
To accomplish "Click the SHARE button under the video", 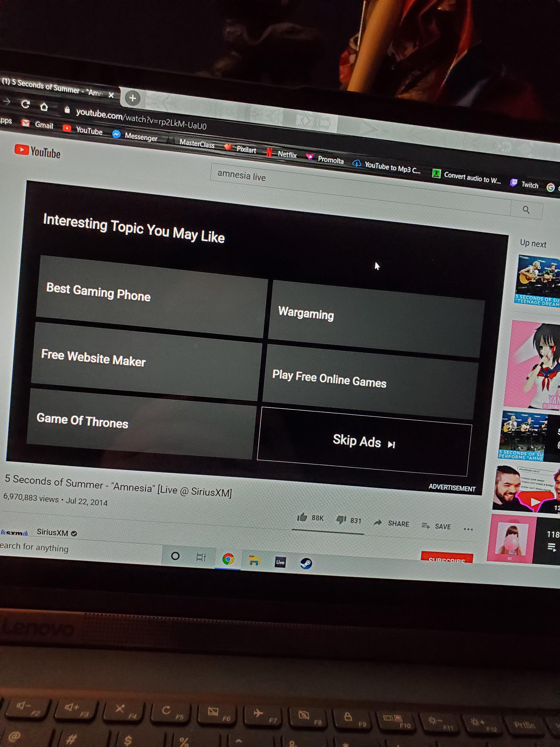I will pyautogui.click(x=391, y=523).
